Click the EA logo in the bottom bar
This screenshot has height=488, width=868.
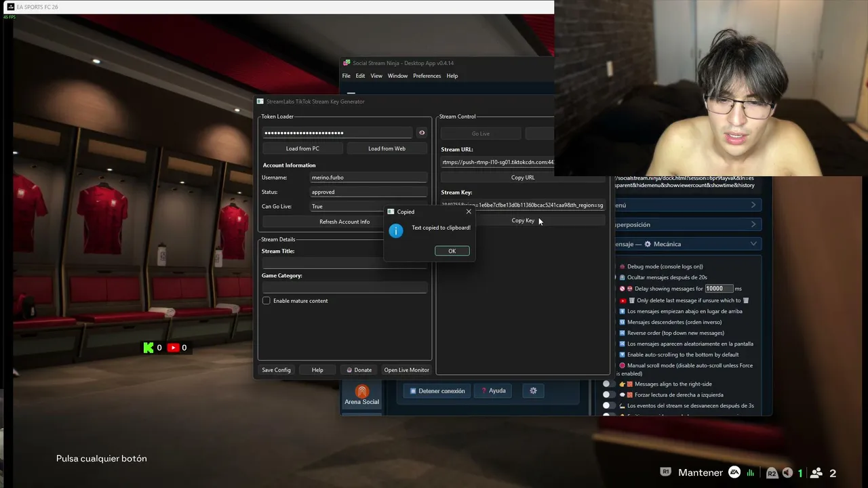(734, 473)
